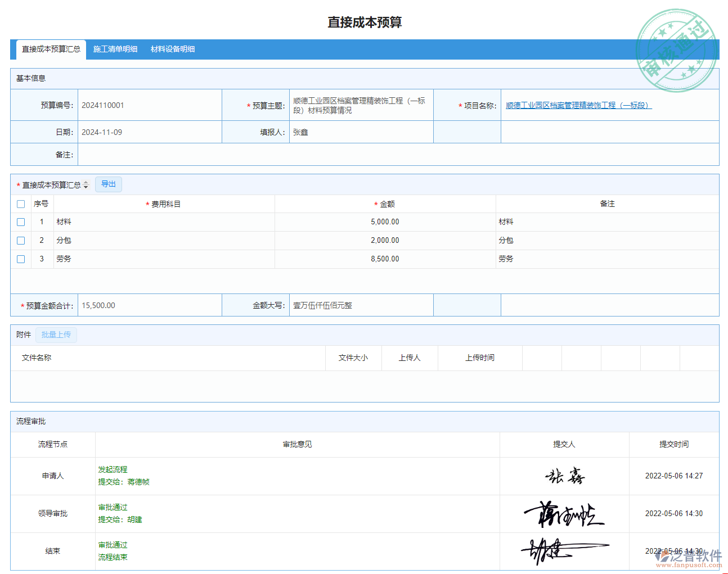Click the applicant 张鑫 signature image
728x574 pixels.
[564, 476]
